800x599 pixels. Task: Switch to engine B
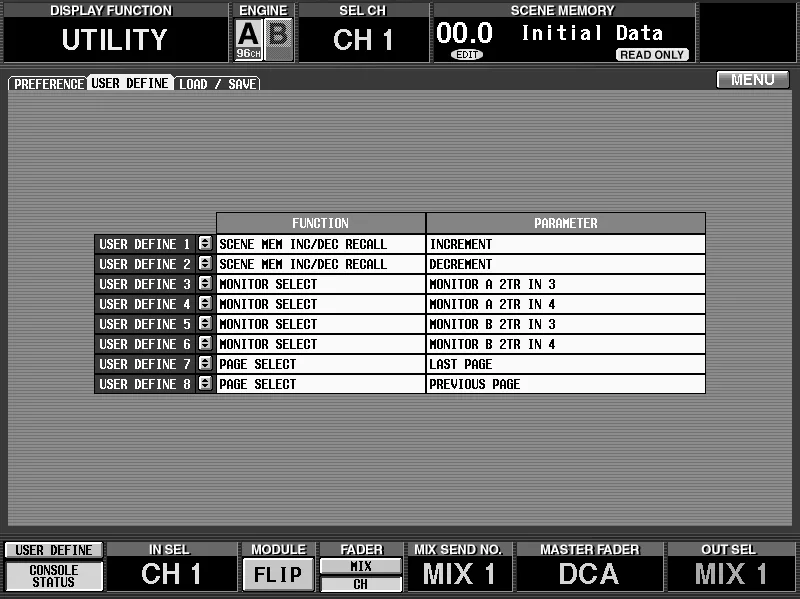click(279, 39)
